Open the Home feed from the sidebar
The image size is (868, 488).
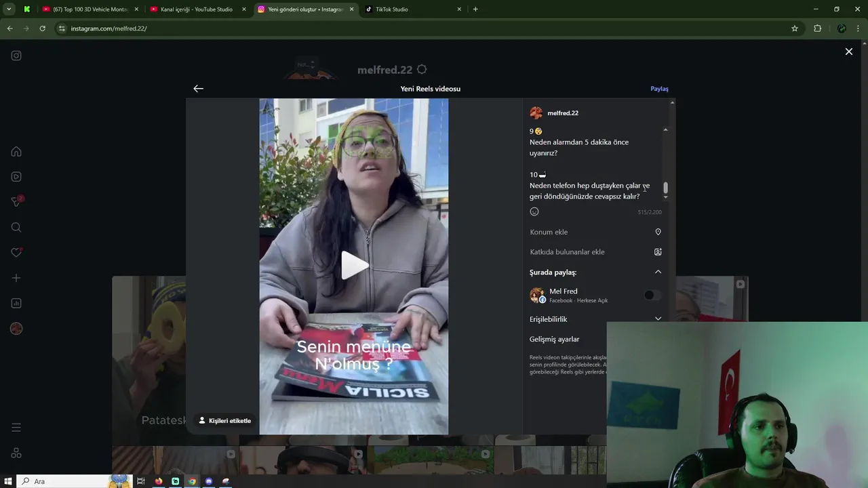point(16,152)
